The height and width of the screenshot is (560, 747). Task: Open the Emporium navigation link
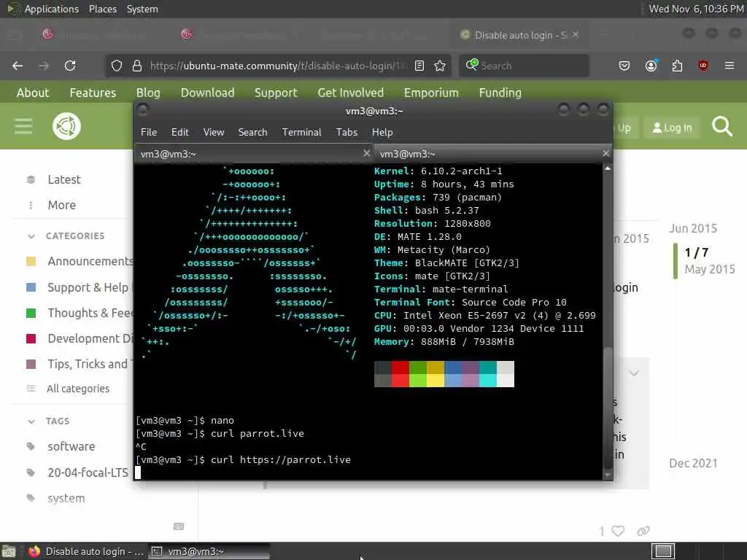[x=431, y=93]
